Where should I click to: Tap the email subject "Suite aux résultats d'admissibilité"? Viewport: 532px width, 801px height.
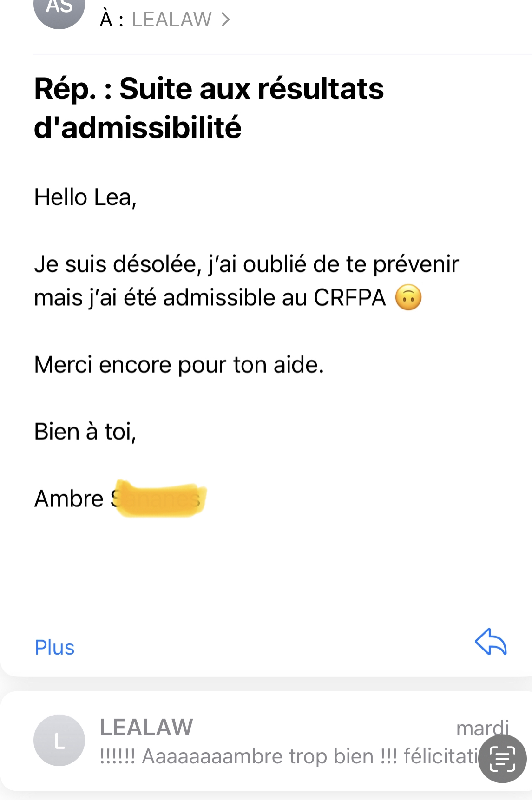[x=209, y=108]
